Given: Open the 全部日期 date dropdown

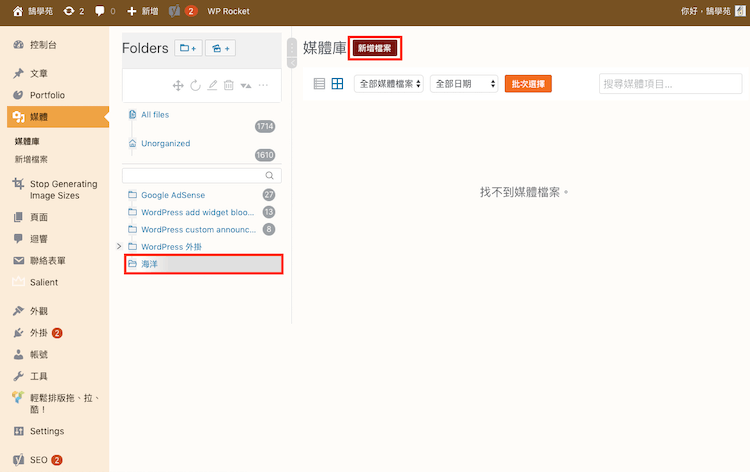Looking at the screenshot, I should (464, 84).
